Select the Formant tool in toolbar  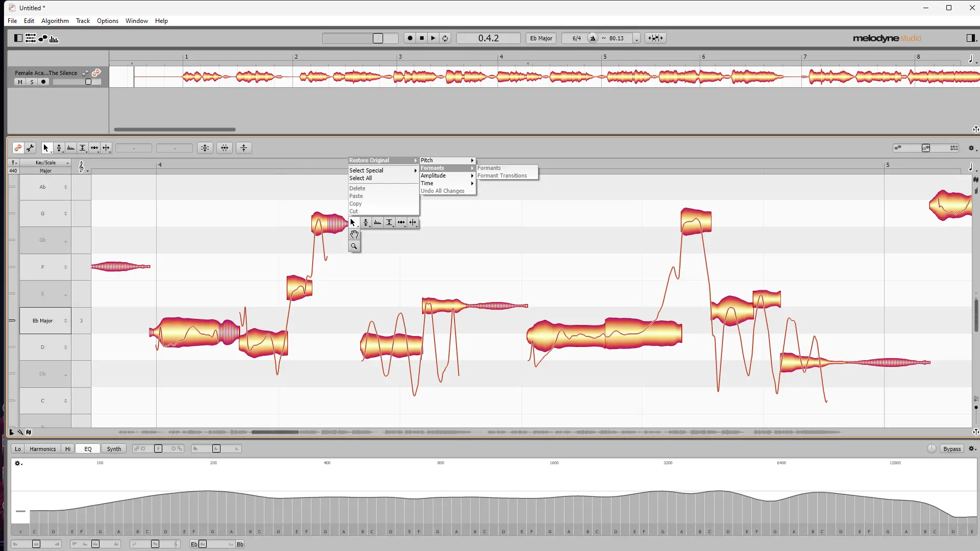[x=70, y=148]
